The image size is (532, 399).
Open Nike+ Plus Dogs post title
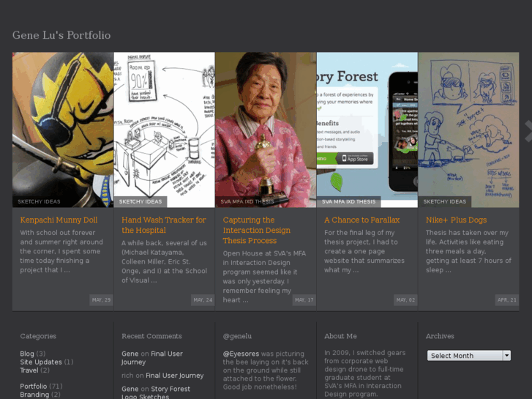pos(456,220)
